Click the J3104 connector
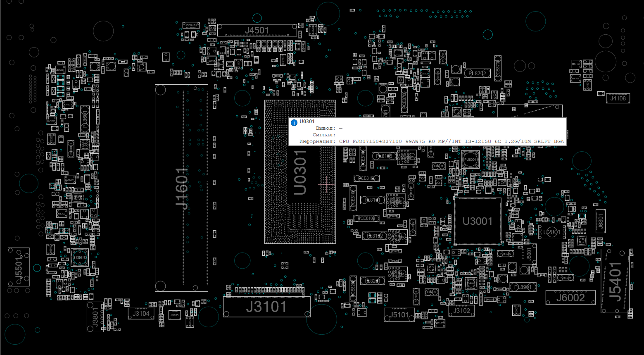This screenshot has width=644, height=355. [x=141, y=314]
